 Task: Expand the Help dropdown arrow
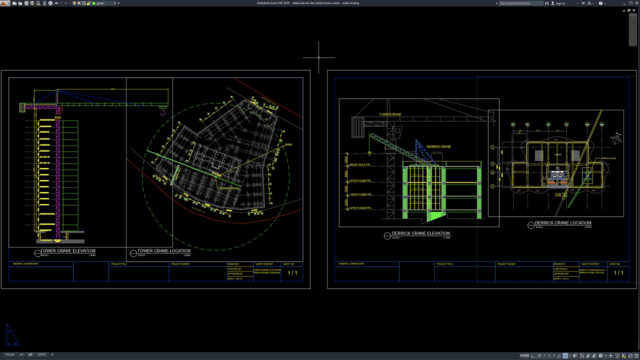point(605,3)
